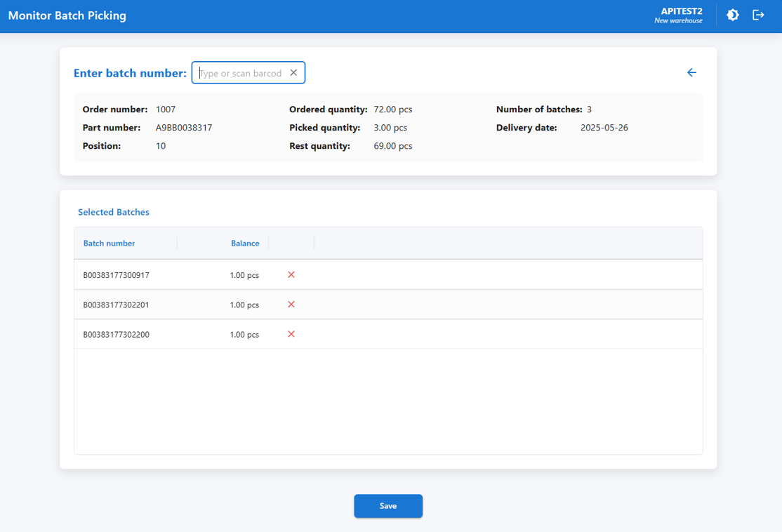This screenshot has width=782, height=532.
Task: Click the logout icon in the header
Action: click(x=758, y=15)
